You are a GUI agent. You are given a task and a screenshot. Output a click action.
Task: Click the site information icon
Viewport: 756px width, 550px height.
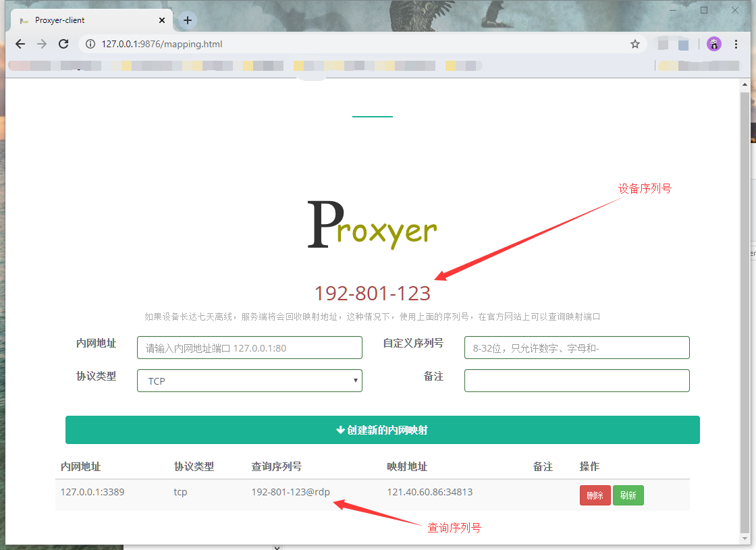click(90, 44)
